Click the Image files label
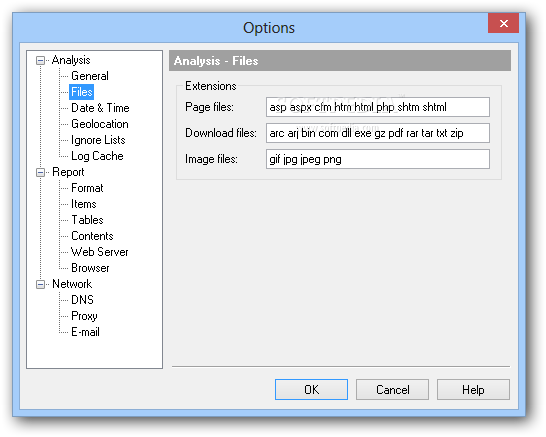Image resolution: width=546 pixels, height=437 pixels. pyautogui.click(x=211, y=159)
